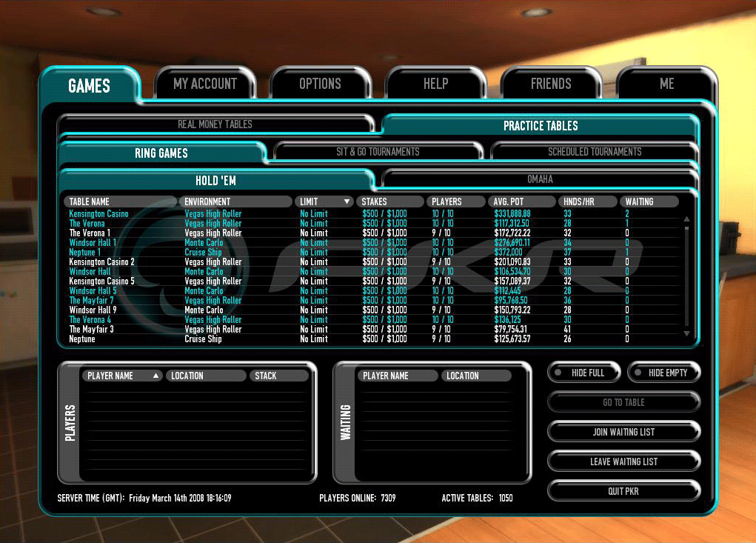Screen dimensions: 756x543
Task: Open the ME tab
Action: point(667,84)
